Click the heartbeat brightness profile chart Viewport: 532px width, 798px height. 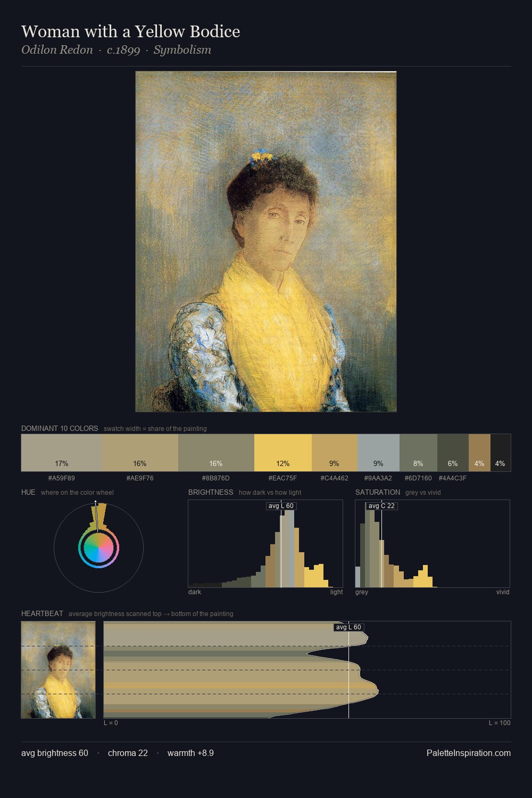point(307,670)
